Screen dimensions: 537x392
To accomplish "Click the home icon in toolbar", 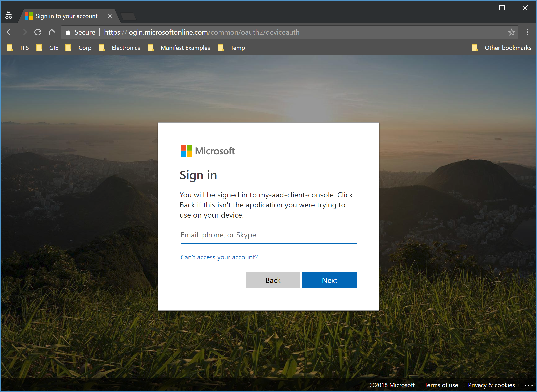I will 52,32.
